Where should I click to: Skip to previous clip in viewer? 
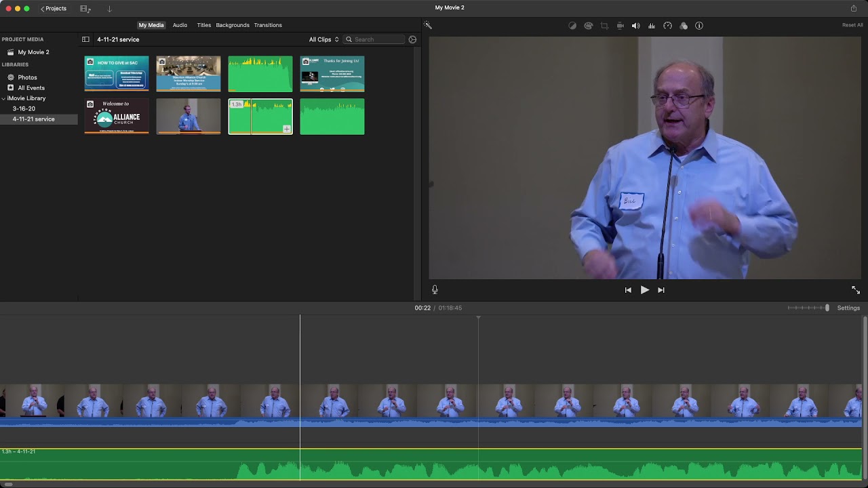(628, 290)
